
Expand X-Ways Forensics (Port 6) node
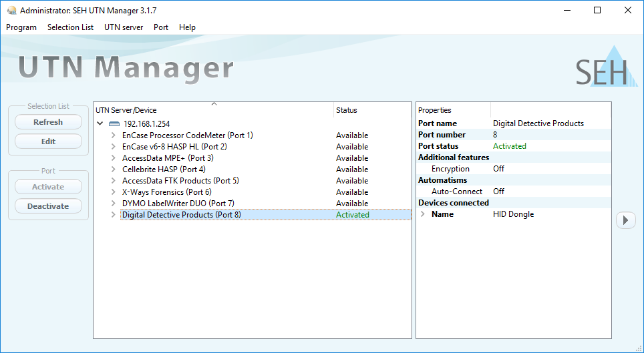point(114,192)
